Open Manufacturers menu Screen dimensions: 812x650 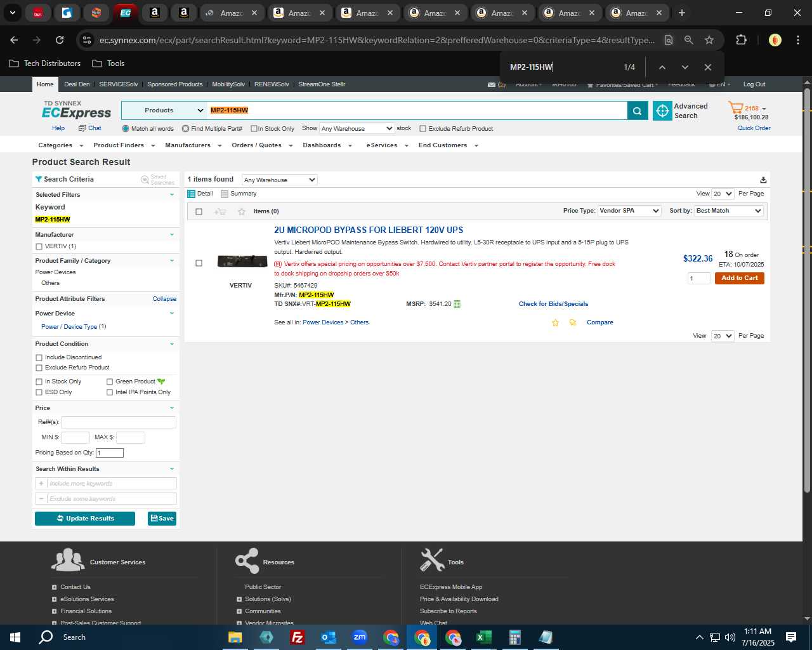pyautogui.click(x=193, y=145)
